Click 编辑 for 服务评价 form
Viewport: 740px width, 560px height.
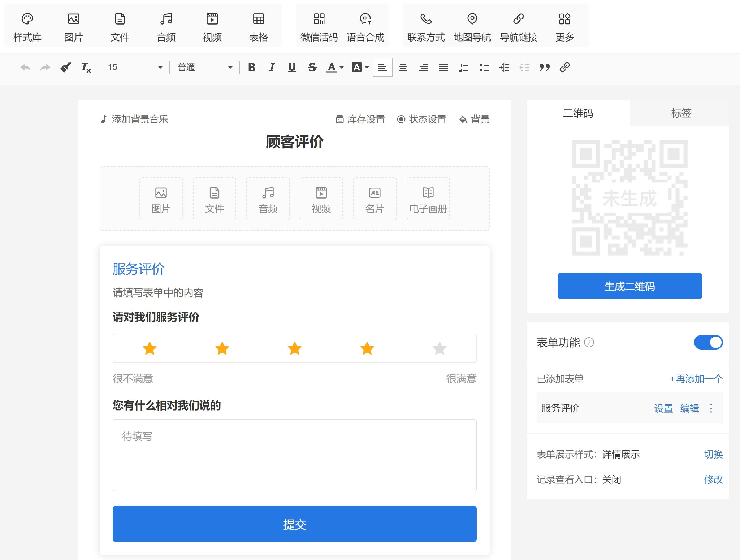[x=690, y=408]
